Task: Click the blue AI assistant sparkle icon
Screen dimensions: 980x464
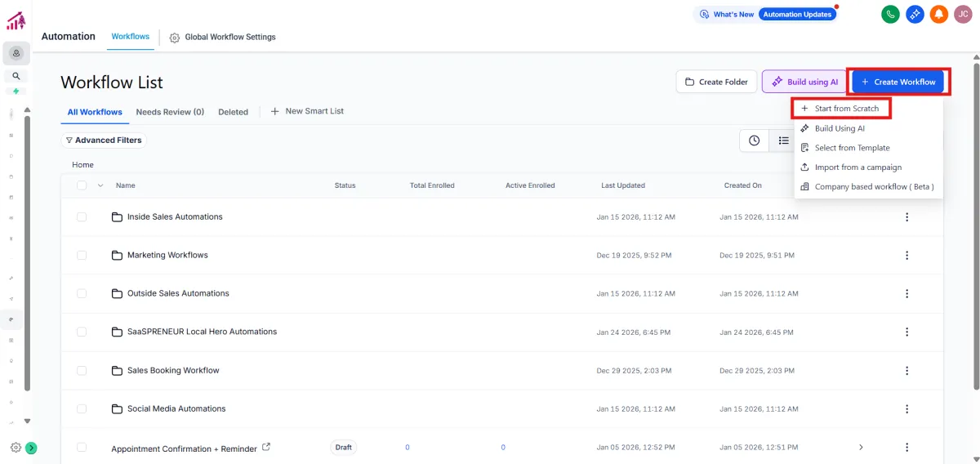Action: click(x=915, y=14)
